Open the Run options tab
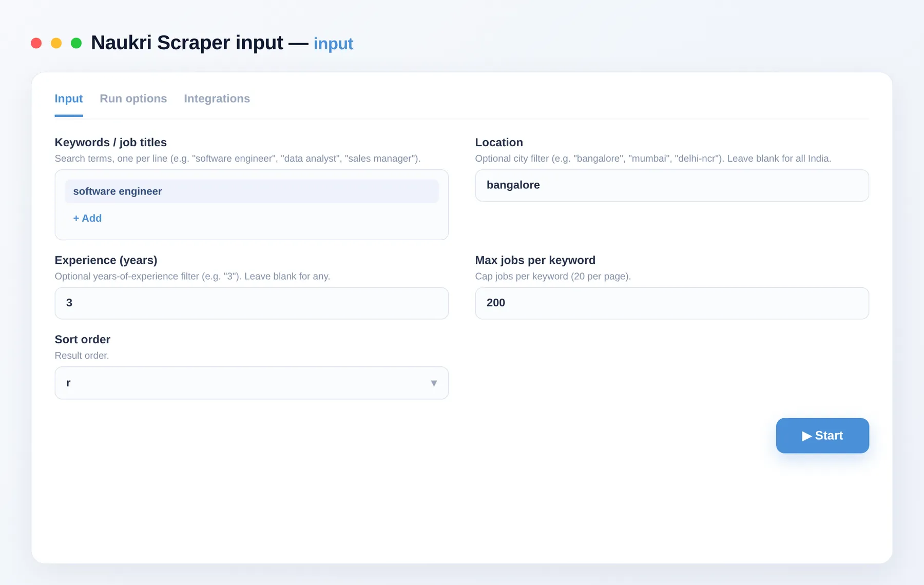Viewport: 924px width, 585px height. tap(133, 99)
